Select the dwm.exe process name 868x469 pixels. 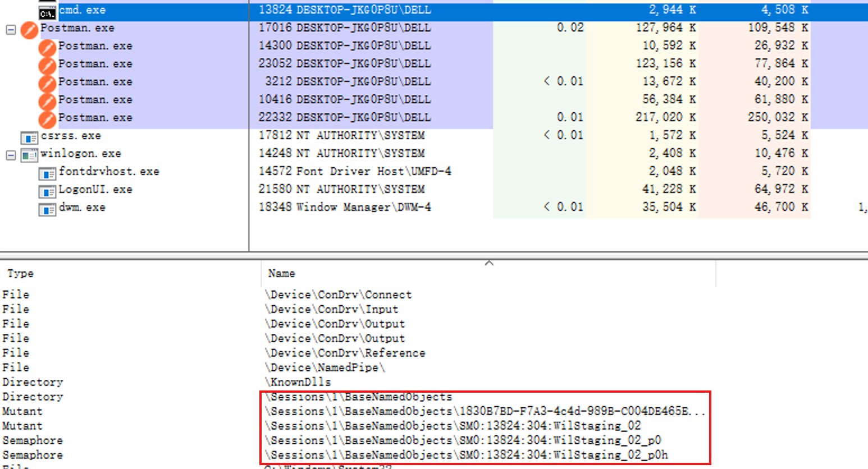(82, 207)
